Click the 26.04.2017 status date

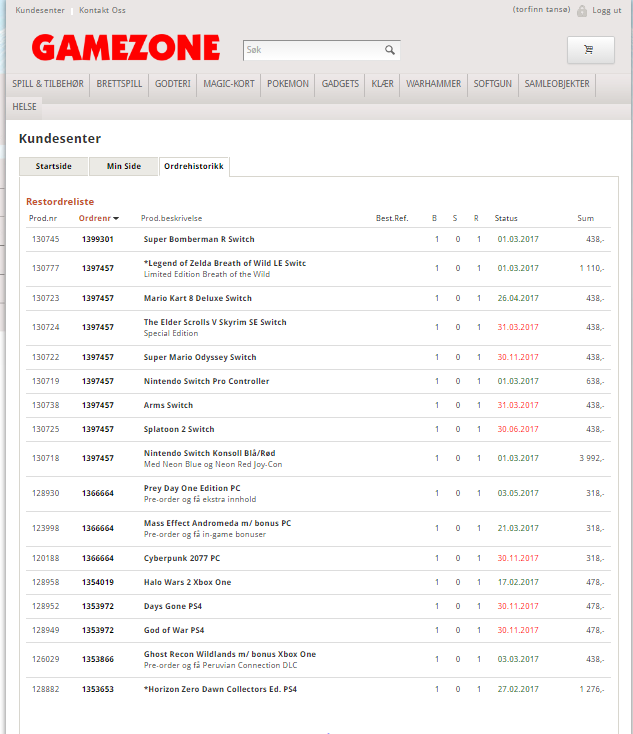coord(518,298)
